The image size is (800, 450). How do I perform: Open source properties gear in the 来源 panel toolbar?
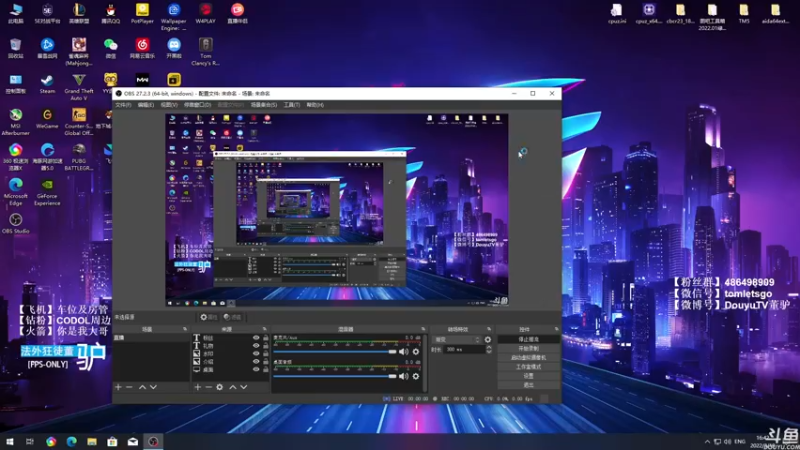point(219,387)
